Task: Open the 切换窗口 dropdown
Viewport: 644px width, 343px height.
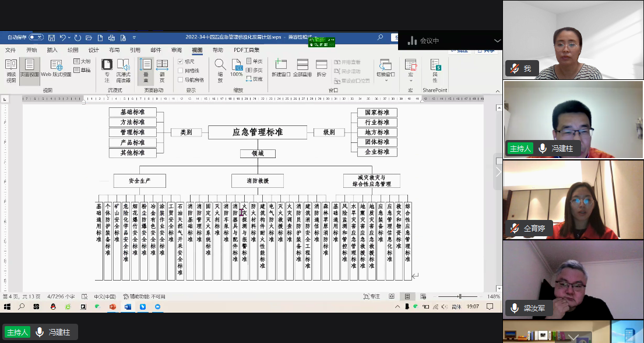Action: pos(385,70)
